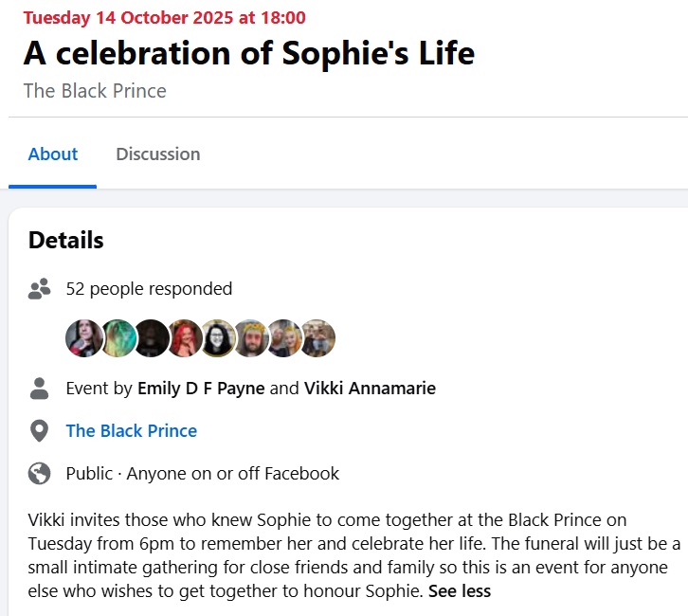Click the first avatar in the row
The width and height of the screenshot is (688, 616).
tap(84, 338)
